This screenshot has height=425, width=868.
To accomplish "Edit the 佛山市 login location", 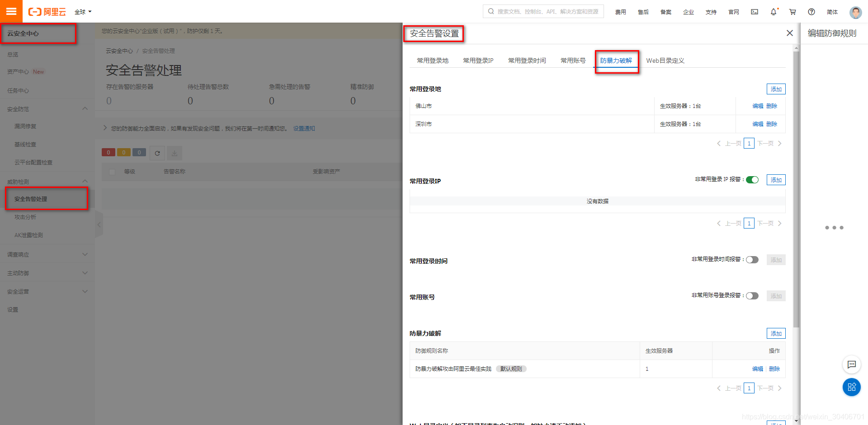I will coord(758,106).
